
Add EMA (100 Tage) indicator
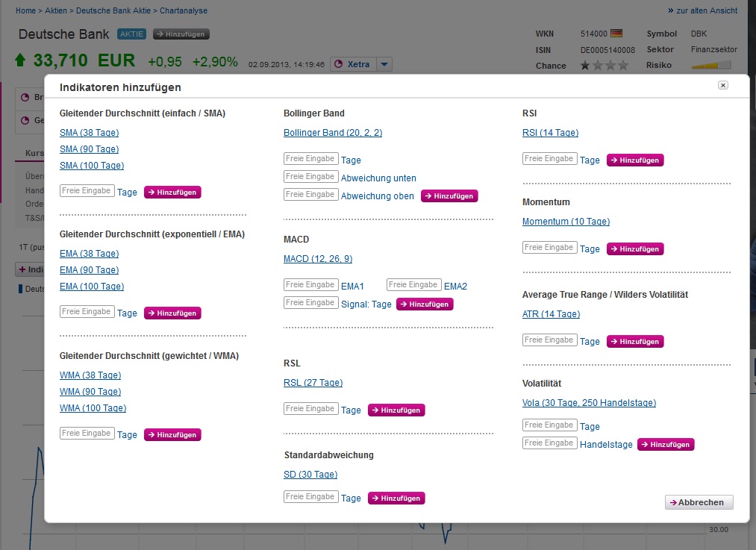[92, 287]
